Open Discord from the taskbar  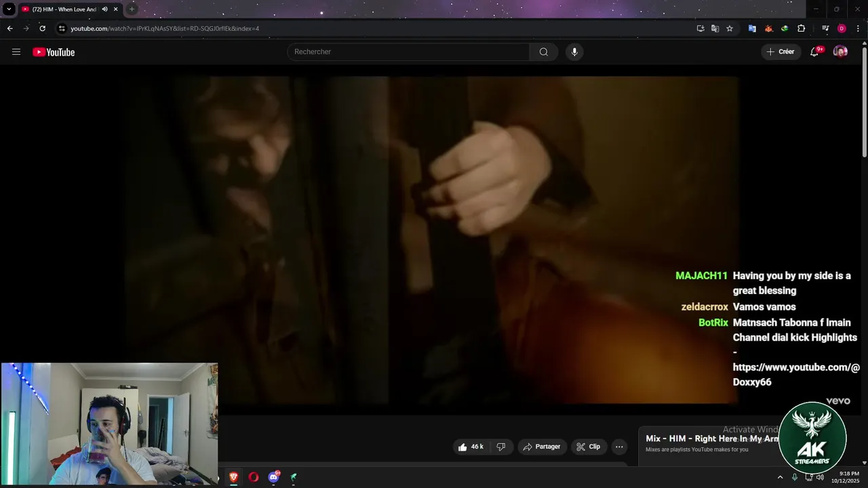coord(274,477)
